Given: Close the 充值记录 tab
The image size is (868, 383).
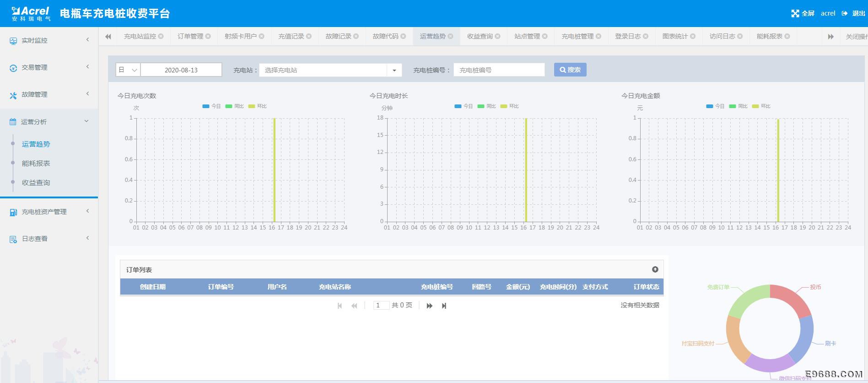Looking at the screenshot, I should pos(309,36).
